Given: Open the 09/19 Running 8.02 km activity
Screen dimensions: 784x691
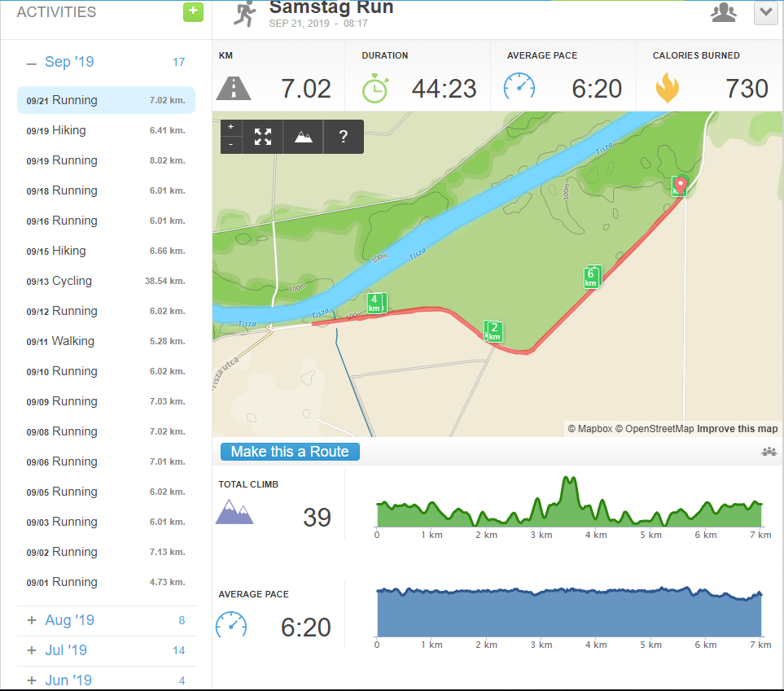Looking at the screenshot, I should [106, 160].
